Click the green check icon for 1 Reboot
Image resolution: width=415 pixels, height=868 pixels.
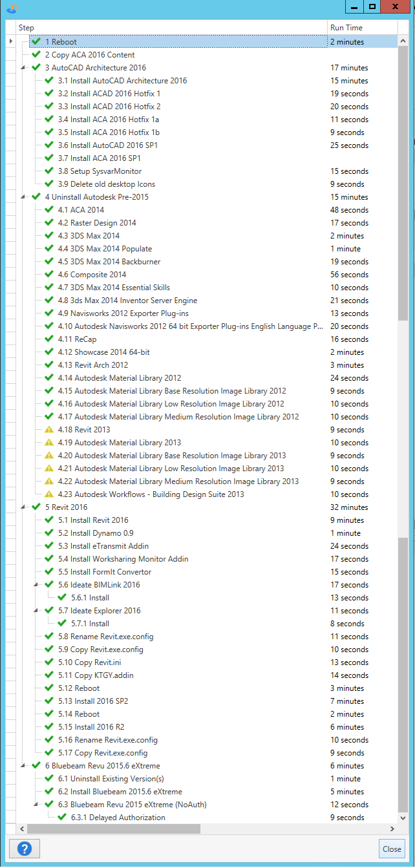tap(36, 42)
